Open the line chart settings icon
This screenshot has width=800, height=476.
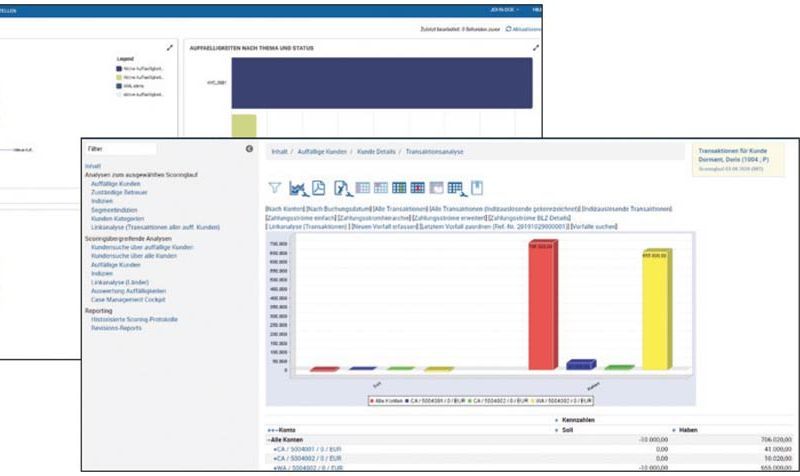(298, 188)
